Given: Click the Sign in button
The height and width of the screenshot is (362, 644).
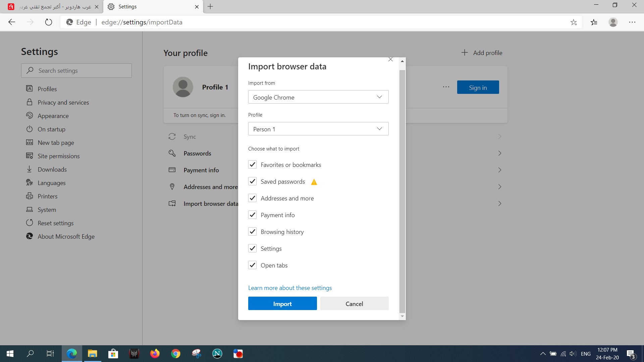Looking at the screenshot, I should click(x=478, y=87).
